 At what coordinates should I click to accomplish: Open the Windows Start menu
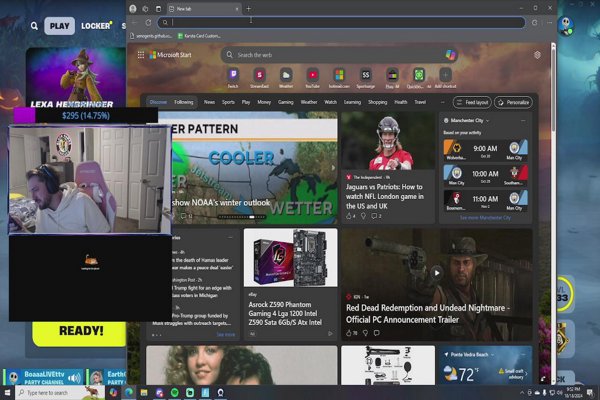7,392
